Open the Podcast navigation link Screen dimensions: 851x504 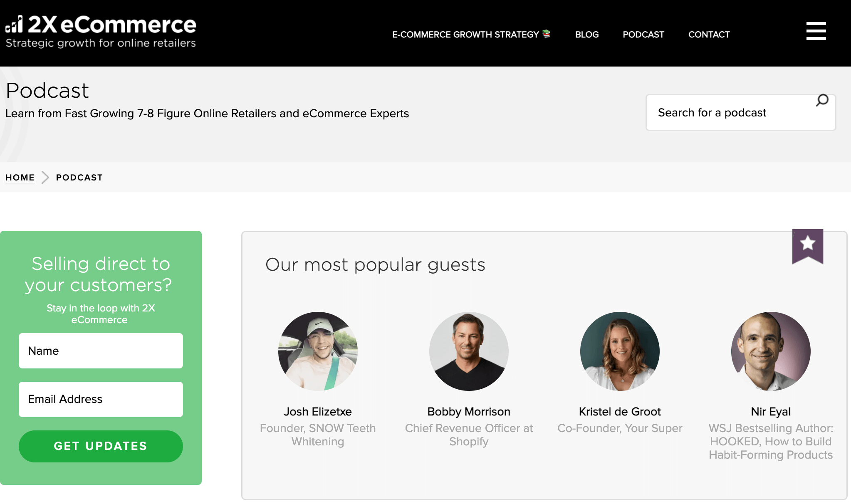click(643, 35)
